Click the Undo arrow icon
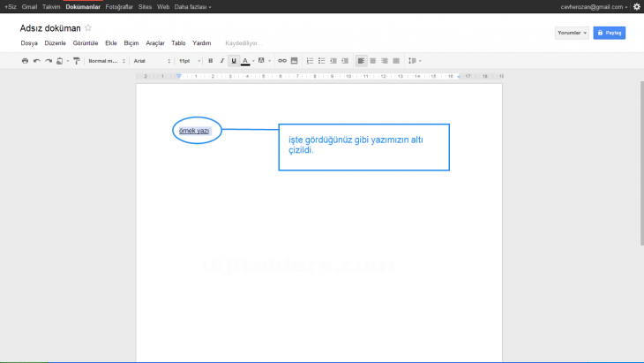644x363 pixels. [37, 61]
